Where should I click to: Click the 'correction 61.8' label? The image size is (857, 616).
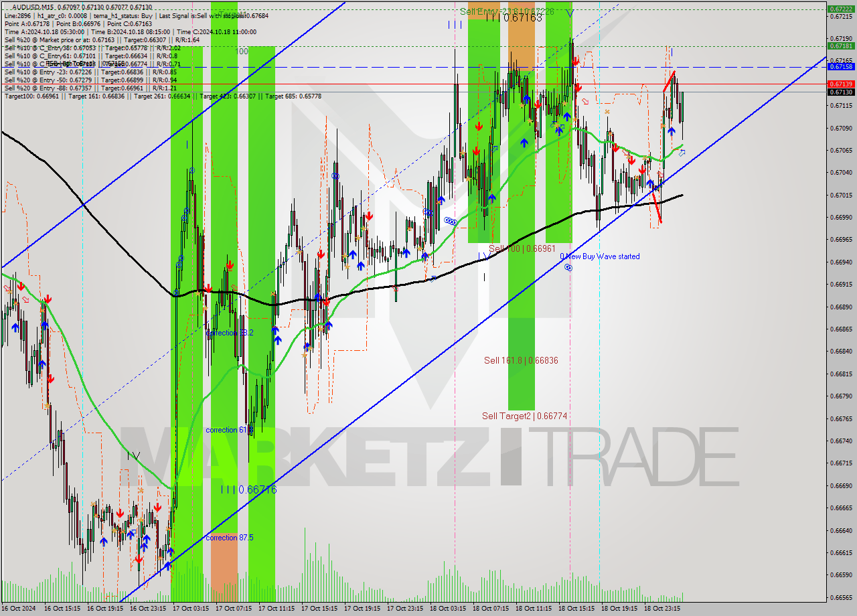pos(229,430)
